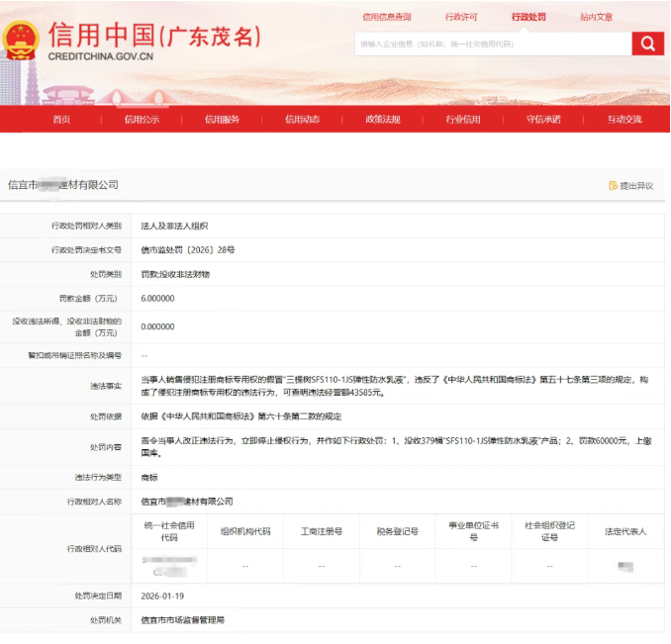Viewport: 671px width, 644px height.
Task: Open 守信承诺 navigation menu item
Action: (x=543, y=120)
